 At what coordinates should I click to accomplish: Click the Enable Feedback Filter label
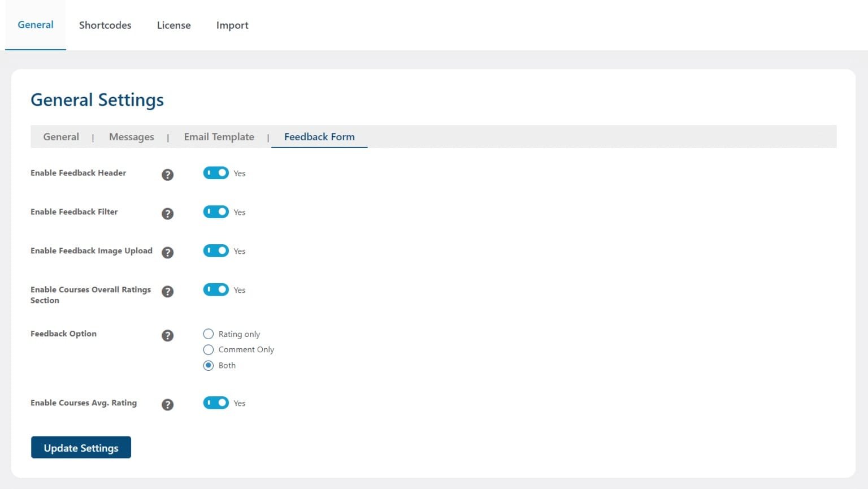tap(74, 212)
